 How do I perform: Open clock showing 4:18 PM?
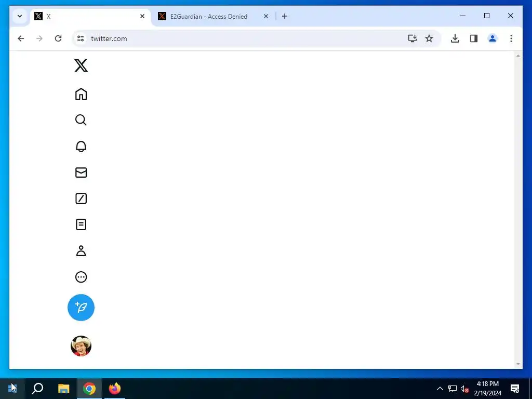tap(487, 389)
